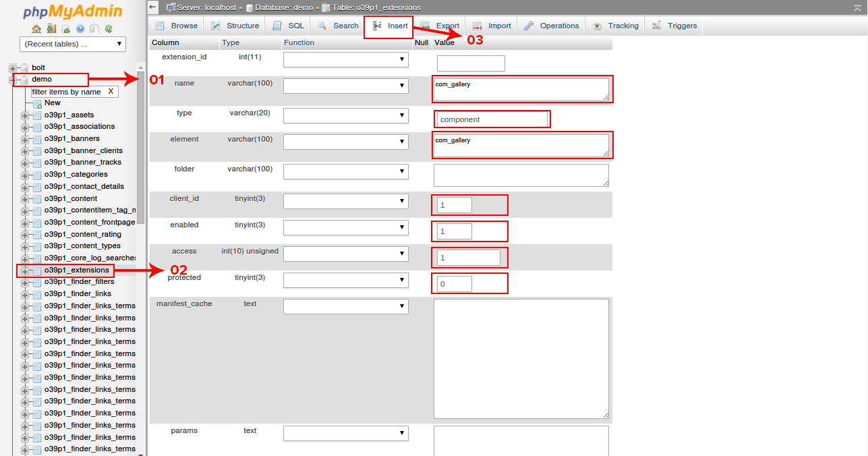Click table icon beside o39p1_assets
Viewport: 868px width, 456px height.
click(38, 115)
